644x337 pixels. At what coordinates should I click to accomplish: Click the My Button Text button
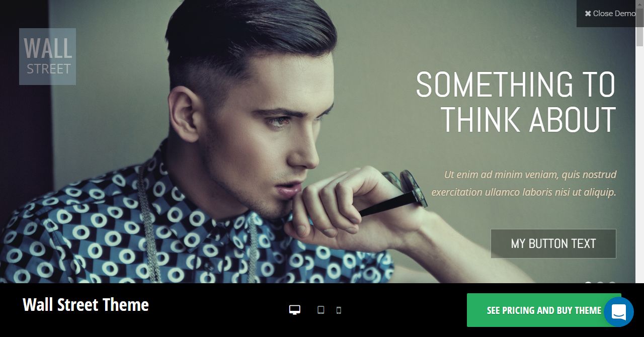pyautogui.click(x=553, y=243)
